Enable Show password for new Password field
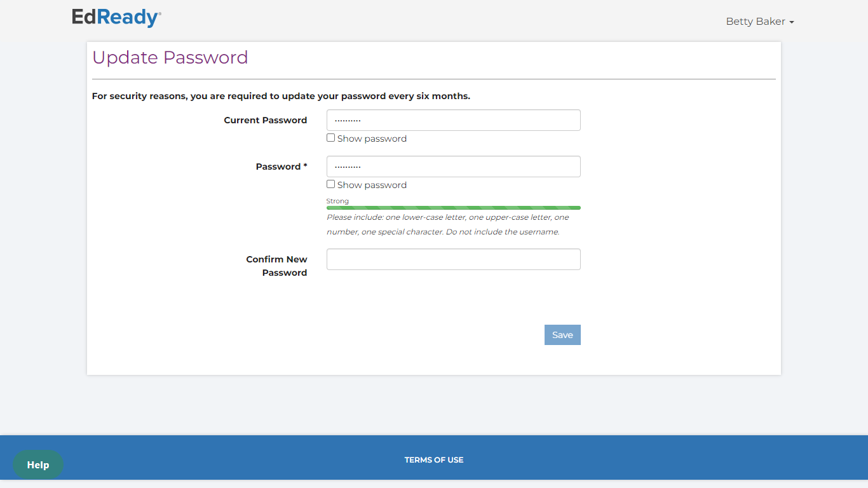Image resolution: width=868 pixels, height=488 pixels. tap(330, 184)
